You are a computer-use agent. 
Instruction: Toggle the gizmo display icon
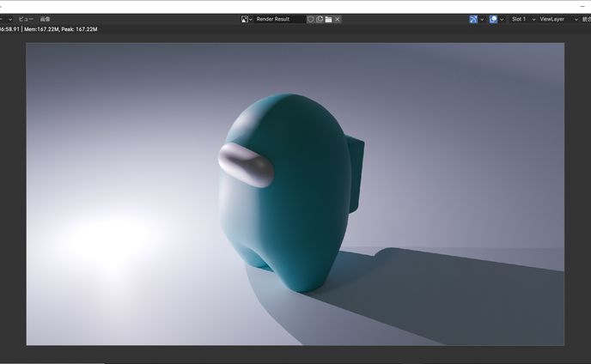coord(473,19)
